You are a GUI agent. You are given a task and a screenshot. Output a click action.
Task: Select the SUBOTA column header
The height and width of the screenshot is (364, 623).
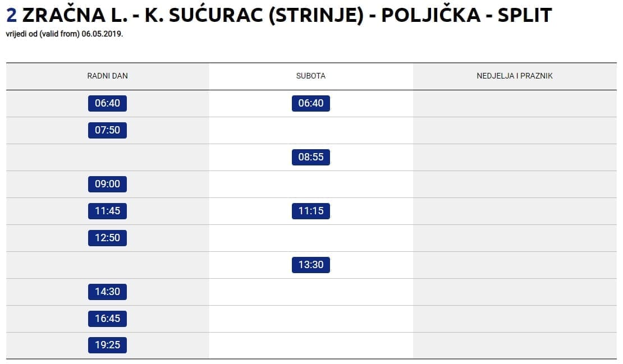point(311,76)
